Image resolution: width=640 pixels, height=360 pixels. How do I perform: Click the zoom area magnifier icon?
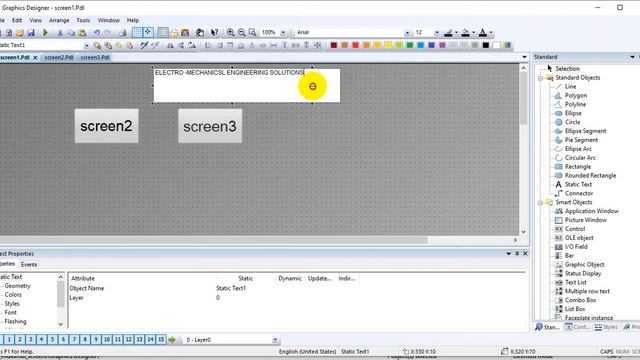click(253, 33)
